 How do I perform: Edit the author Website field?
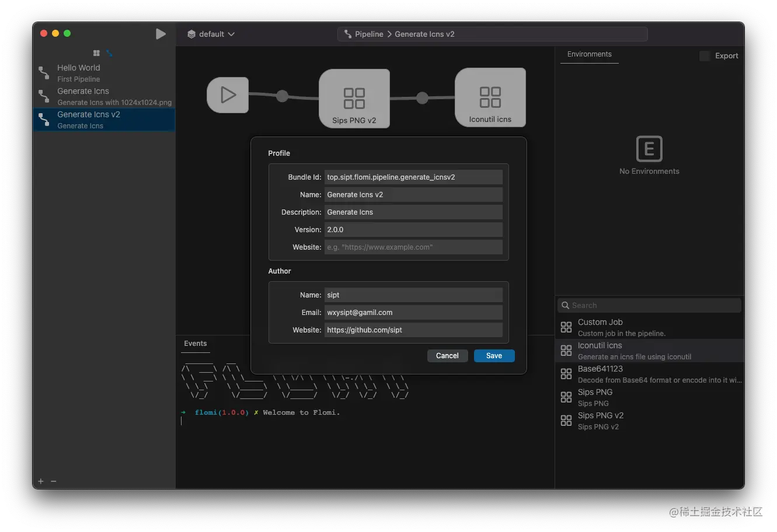tap(413, 330)
